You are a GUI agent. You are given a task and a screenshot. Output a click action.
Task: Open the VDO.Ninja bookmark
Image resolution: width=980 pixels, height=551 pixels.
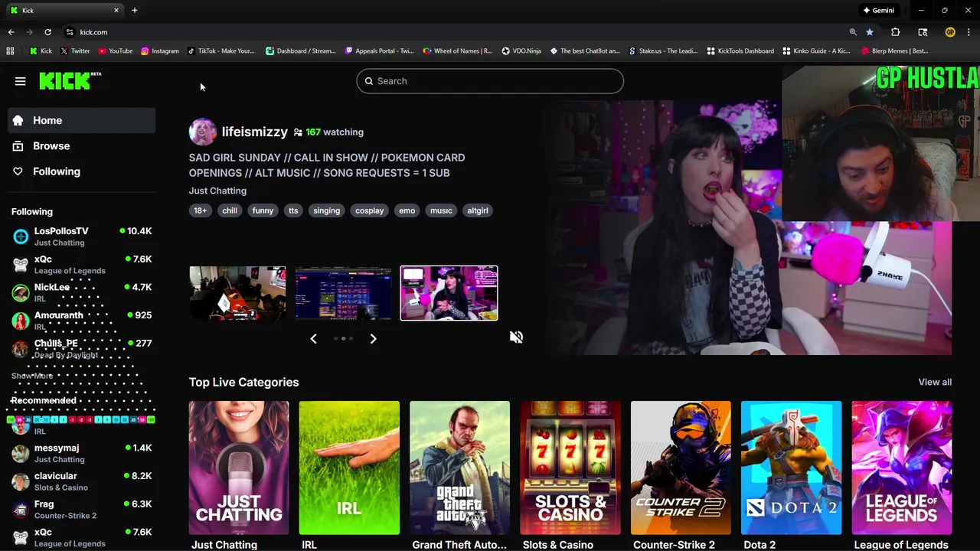pos(521,51)
